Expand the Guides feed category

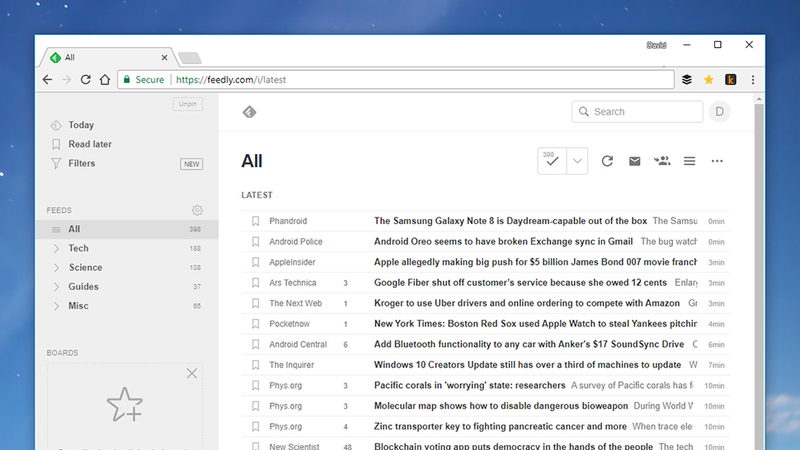click(56, 287)
